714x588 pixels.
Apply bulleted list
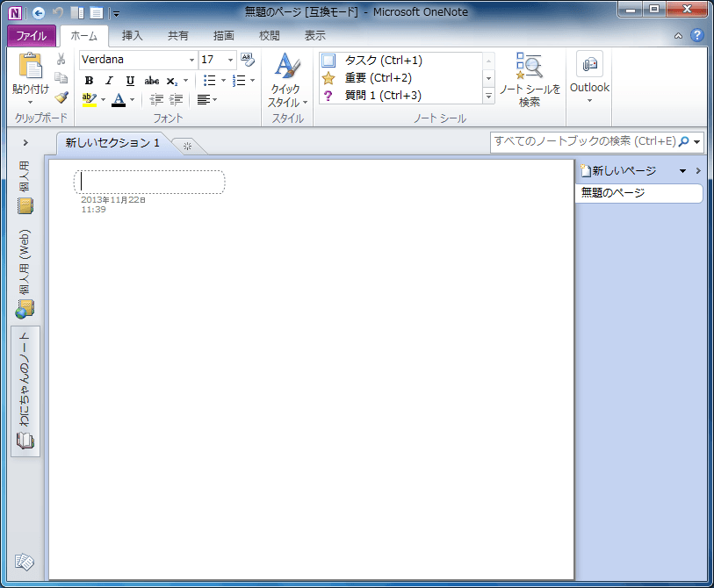pyautogui.click(x=210, y=81)
